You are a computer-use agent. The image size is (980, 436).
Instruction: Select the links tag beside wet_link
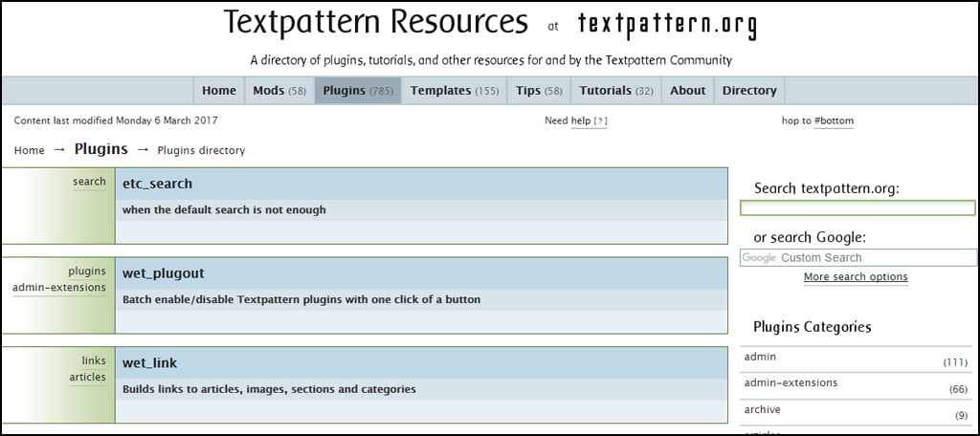94,360
